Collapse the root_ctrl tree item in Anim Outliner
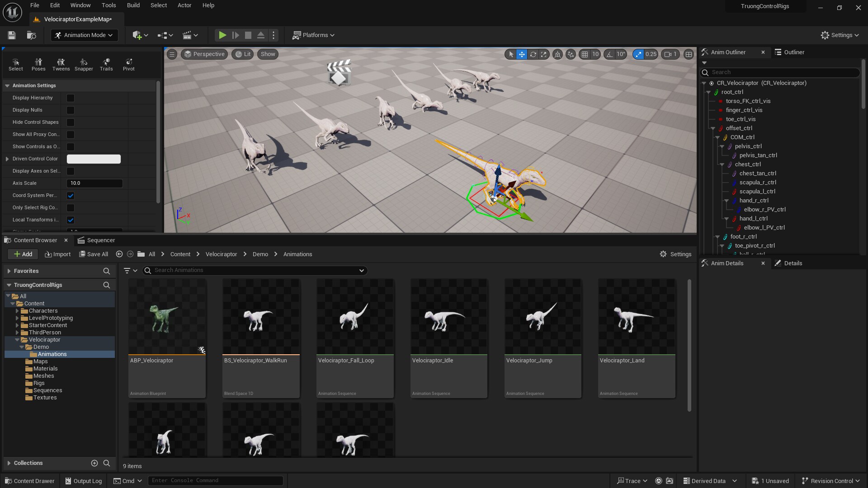 [709, 92]
